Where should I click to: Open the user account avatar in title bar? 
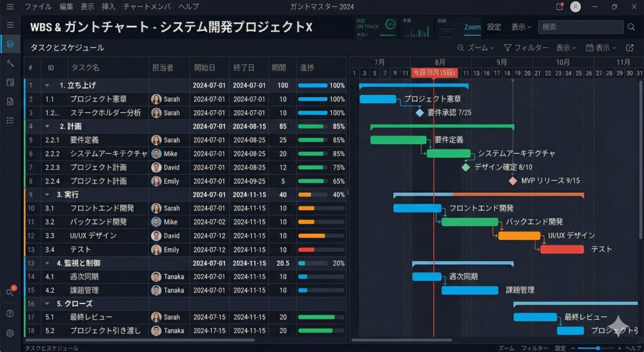[575, 6]
